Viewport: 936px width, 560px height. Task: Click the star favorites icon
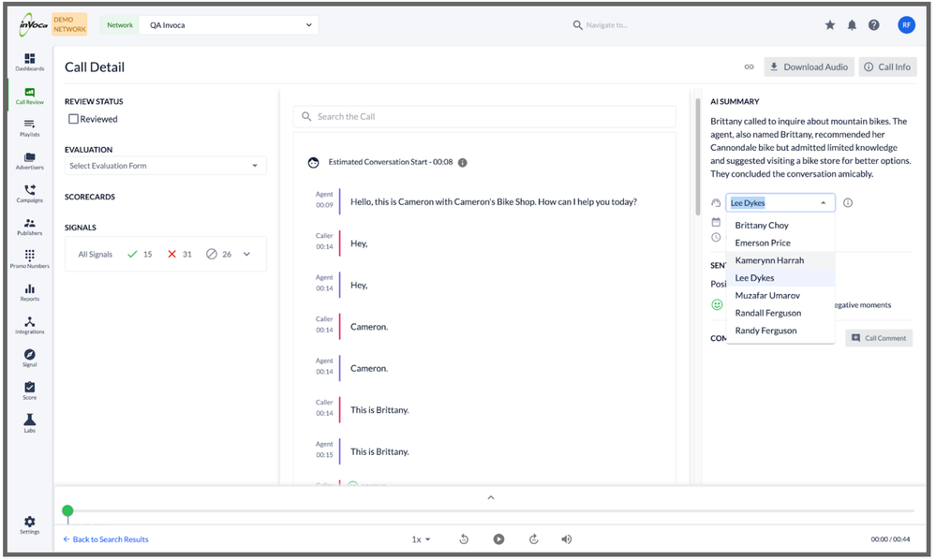pos(829,25)
